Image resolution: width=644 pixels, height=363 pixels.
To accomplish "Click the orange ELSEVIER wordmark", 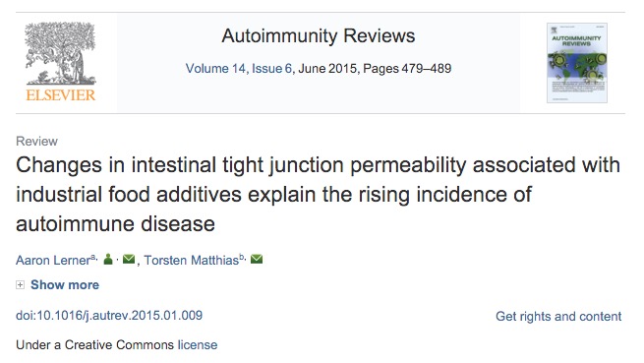I will (61, 95).
